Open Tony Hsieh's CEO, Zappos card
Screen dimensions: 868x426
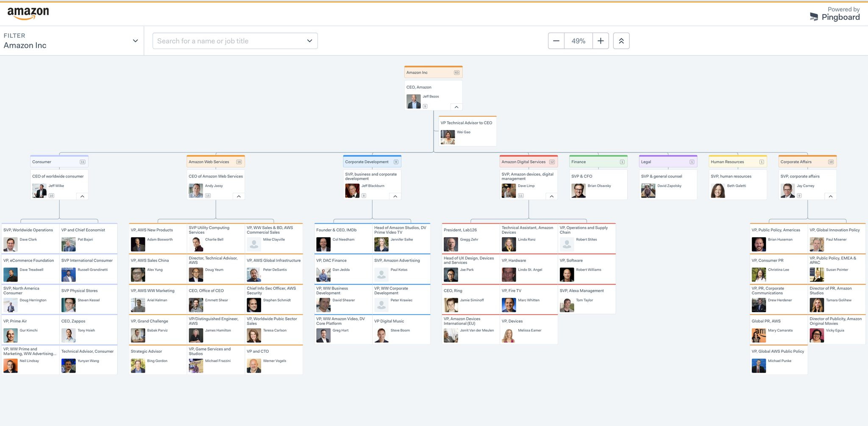pyautogui.click(x=88, y=329)
